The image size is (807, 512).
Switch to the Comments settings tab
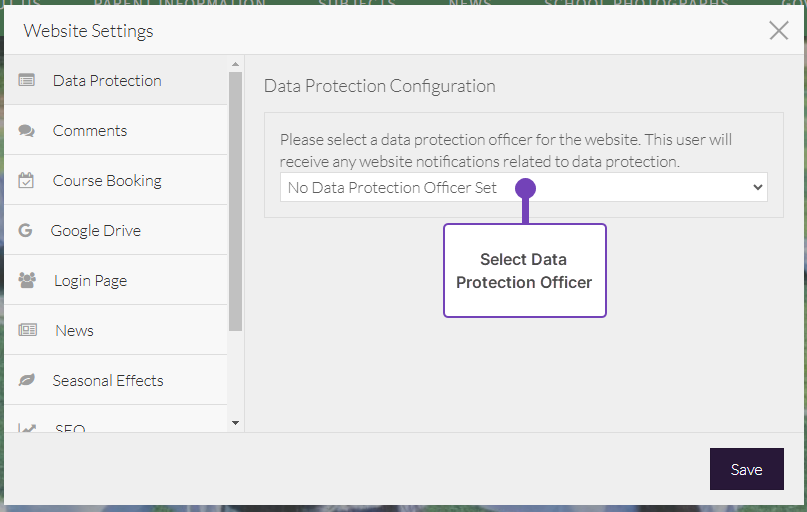tap(90, 130)
